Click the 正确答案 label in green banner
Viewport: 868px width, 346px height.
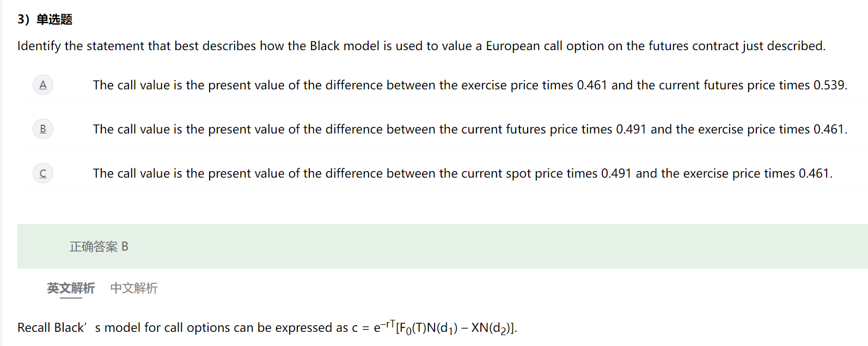[x=93, y=247]
